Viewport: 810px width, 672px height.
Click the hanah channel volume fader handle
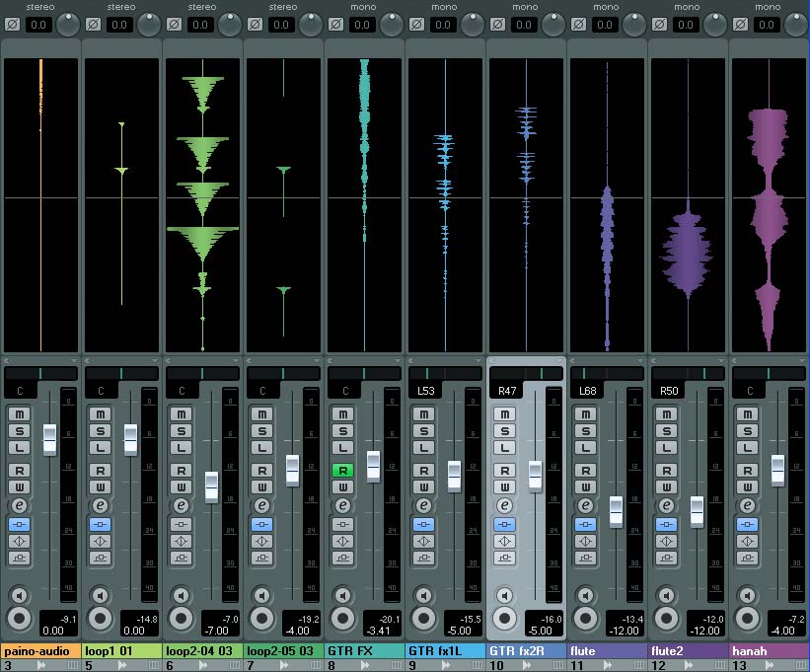point(777,470)
